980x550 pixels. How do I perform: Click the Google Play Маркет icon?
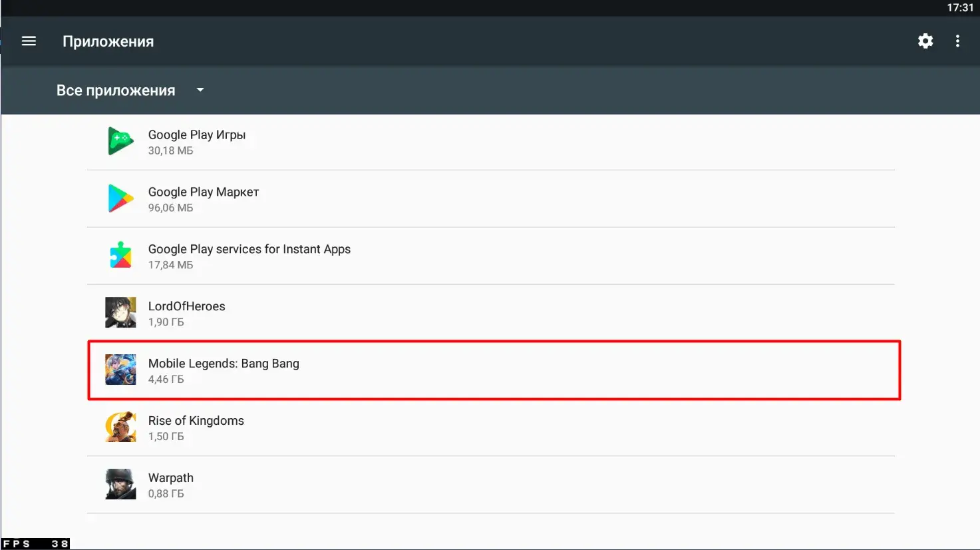coord(120,198)
